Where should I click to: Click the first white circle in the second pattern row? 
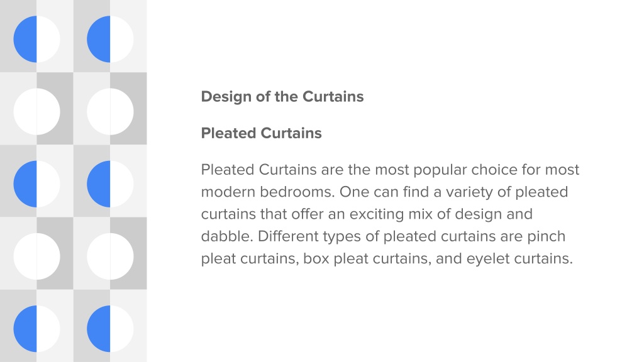36,112
